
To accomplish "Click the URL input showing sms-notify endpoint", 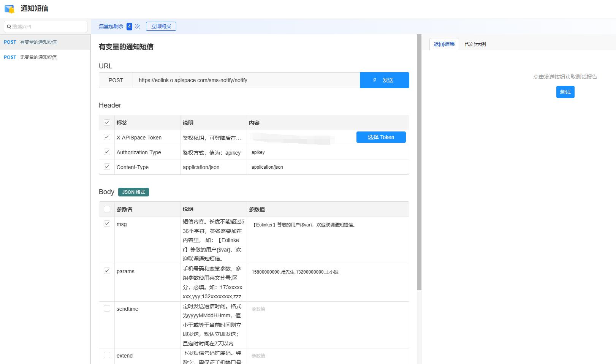I will pyautogui.click(x=246, y=80).
